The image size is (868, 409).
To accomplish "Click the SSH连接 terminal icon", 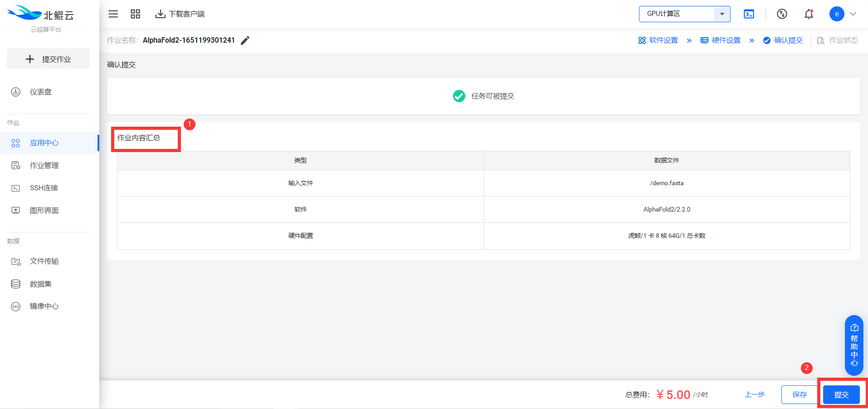I will (x=16, y=188).
